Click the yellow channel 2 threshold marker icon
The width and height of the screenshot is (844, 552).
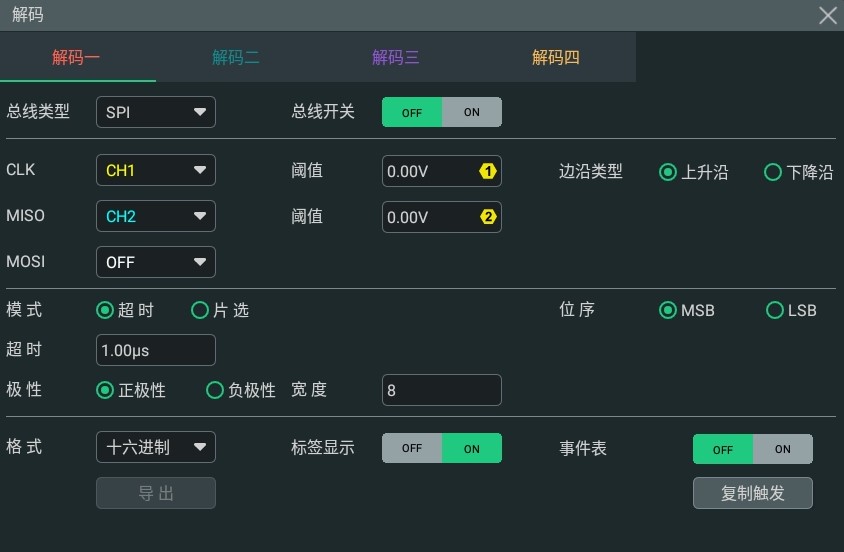point(488,217)
